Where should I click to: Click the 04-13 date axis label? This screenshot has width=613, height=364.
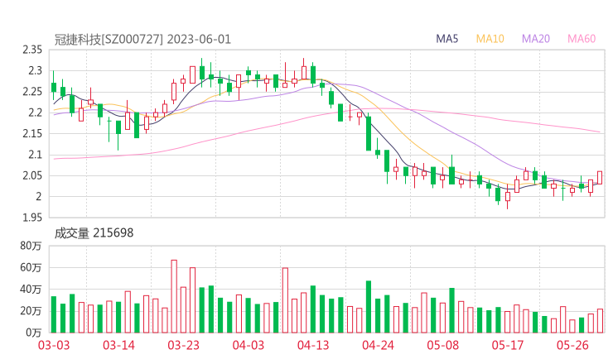(x=313, y=345)
